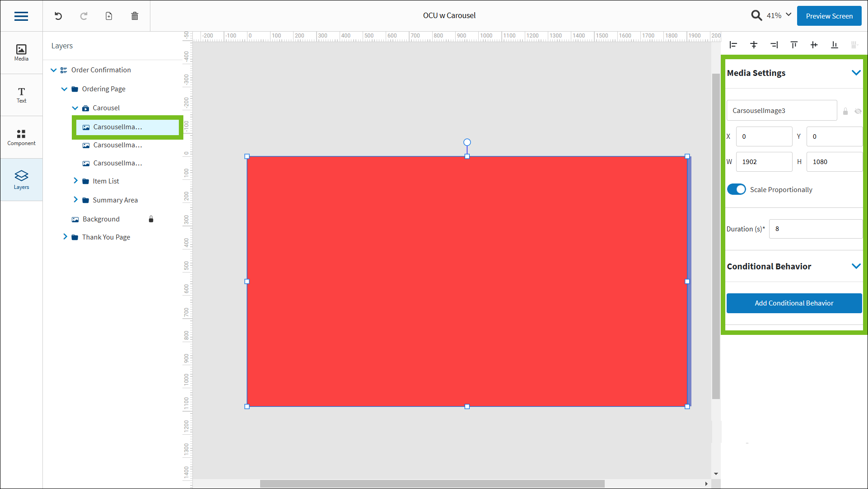868x489 pixels.
Task: Click the align top edges icon
Action: pyautogui.click(x=794, y=45)
